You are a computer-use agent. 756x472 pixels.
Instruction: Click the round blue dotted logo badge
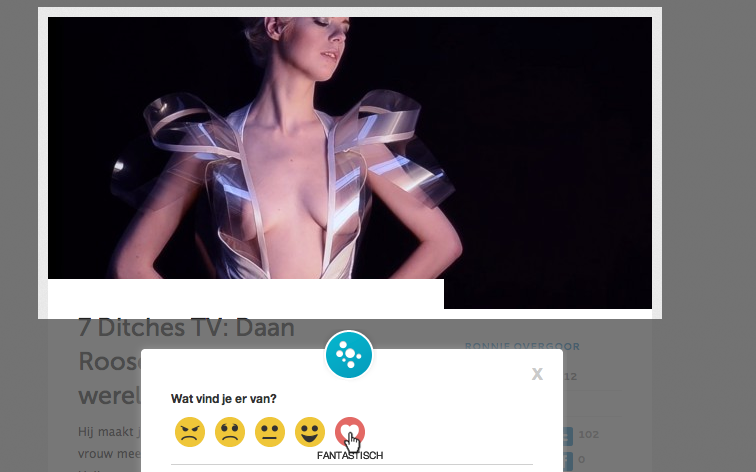click(x=349, y=355)
